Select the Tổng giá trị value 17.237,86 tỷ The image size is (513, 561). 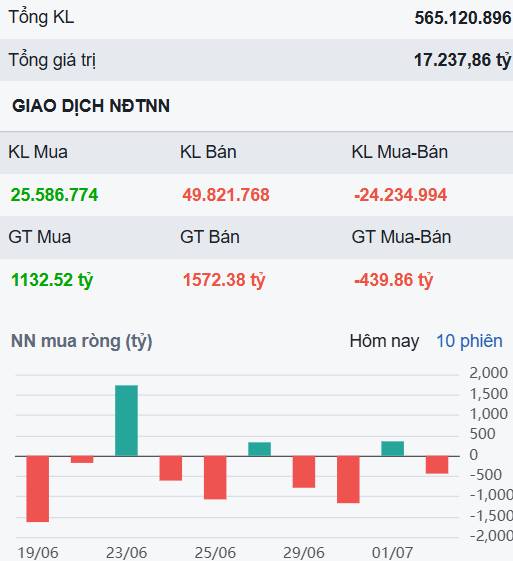462,60
